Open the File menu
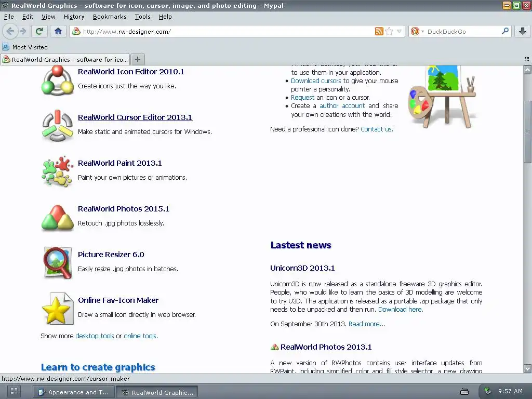The width and height of the screenshot is (532, 399). (x=9, y=17)
